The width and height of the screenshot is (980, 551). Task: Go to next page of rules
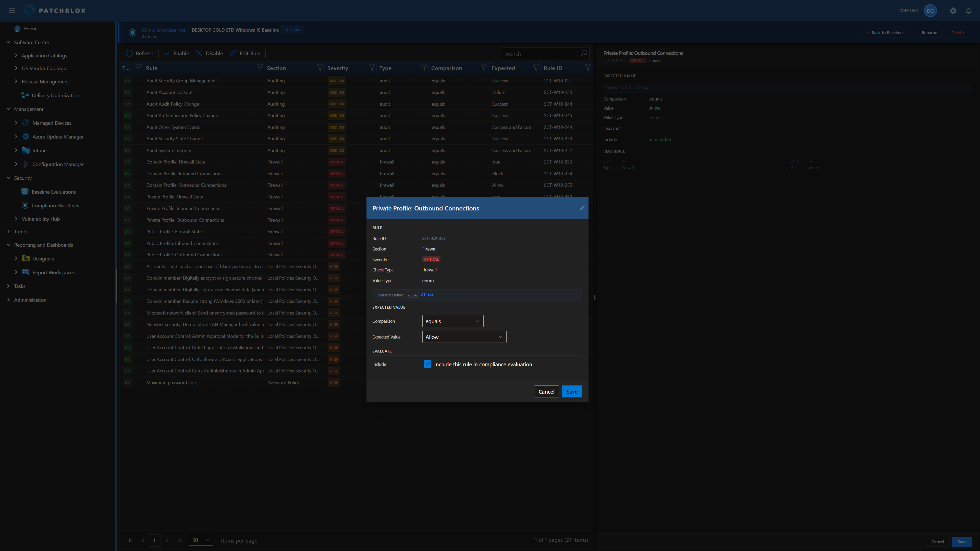[x=167, y=540]
